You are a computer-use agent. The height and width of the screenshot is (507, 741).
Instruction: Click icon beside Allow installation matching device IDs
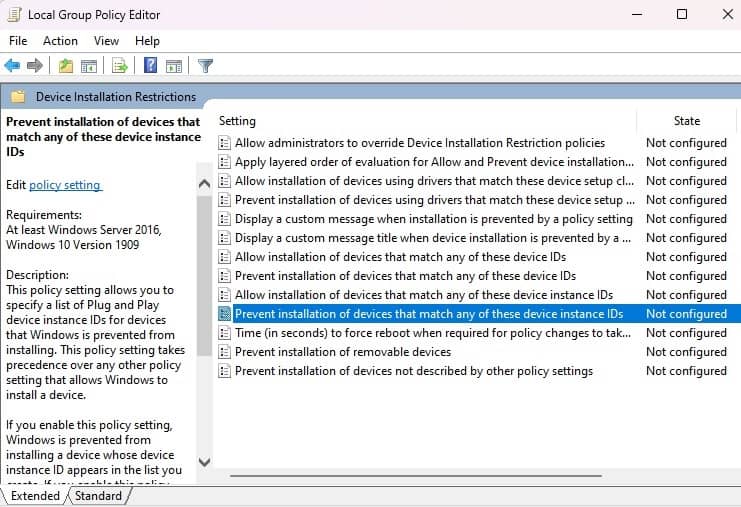coord(224,257)
